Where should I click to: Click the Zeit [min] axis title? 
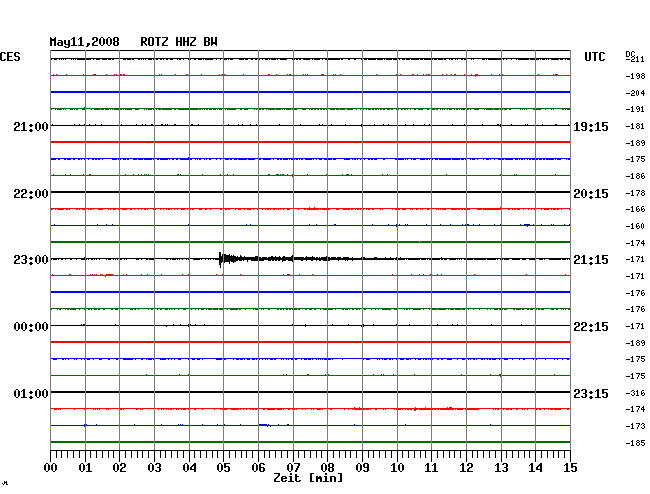point(308,478)
